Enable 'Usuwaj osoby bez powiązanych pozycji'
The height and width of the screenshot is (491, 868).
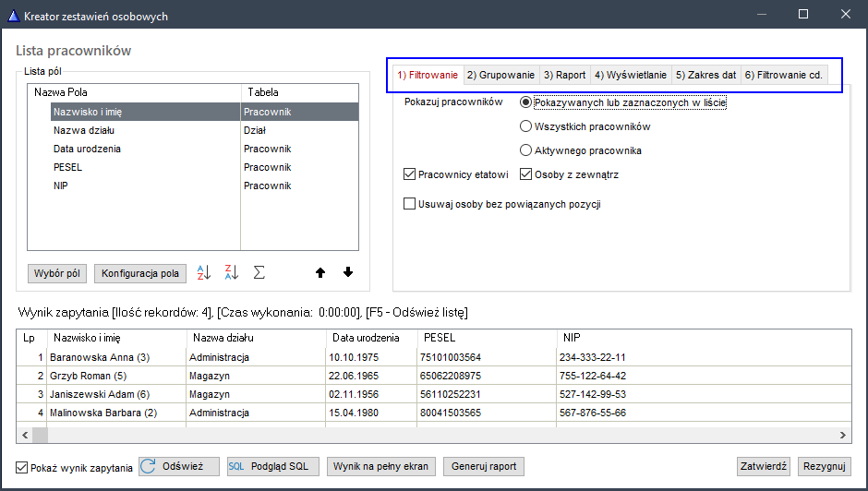coord(410,204)
